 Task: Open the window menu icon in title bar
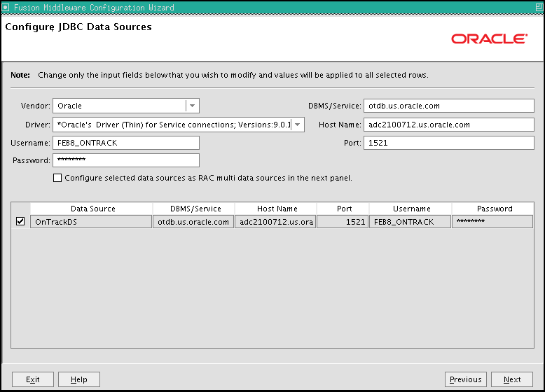click(x=6, y=7)
